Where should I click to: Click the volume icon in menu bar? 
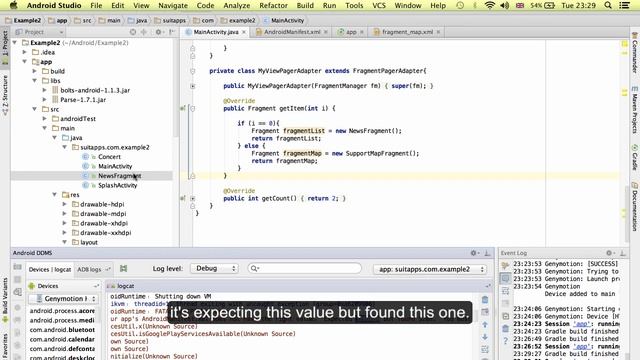pyautogui.click(x=504, y=5)
